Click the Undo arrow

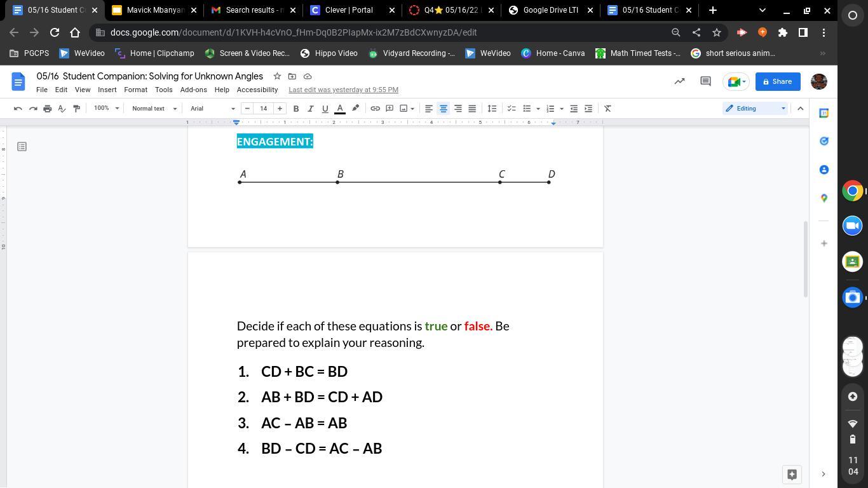tap(18, 109)
